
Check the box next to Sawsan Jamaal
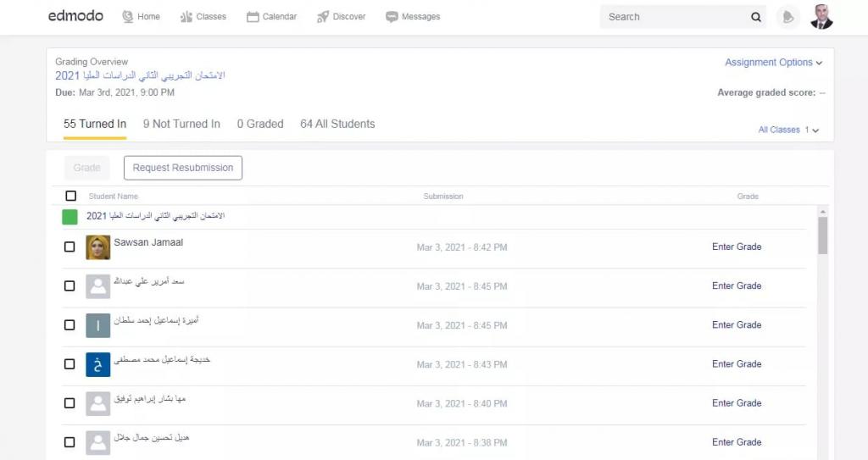click(x=70, y=247)
